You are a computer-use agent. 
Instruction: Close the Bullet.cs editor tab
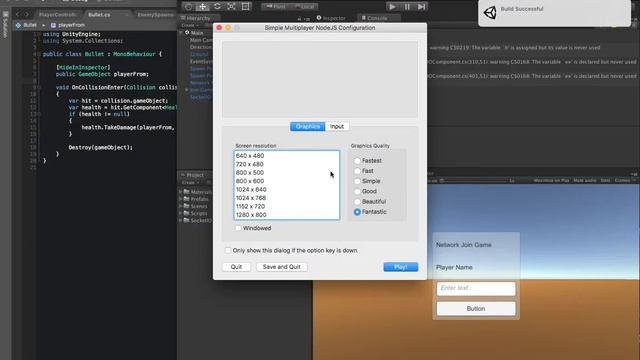coord(127,15)
